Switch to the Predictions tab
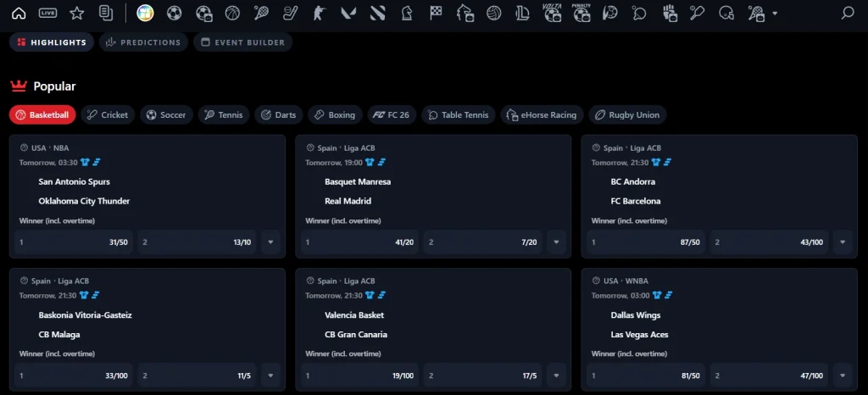Viewport: 868px width, 395px height. [x=144, y=42]
